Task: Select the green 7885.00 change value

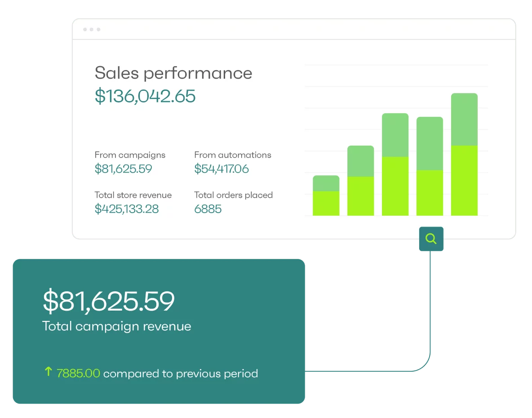Action: (78, 374)
